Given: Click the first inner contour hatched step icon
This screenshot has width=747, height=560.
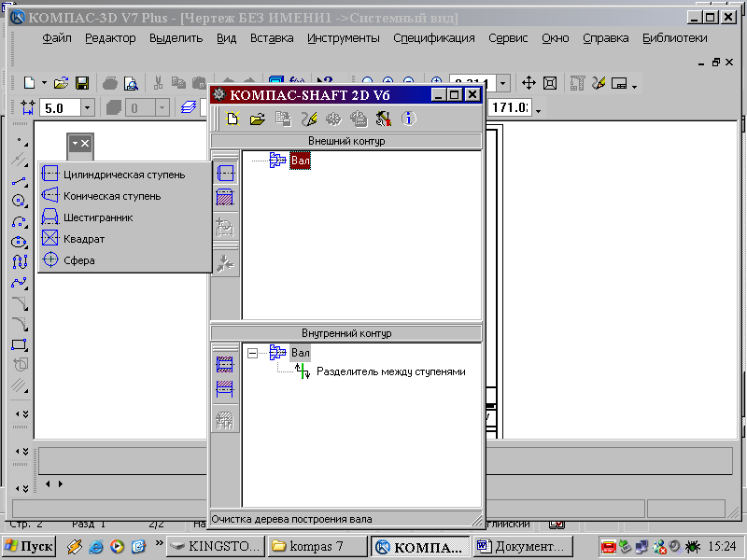Looking at the screenshot, I should click(224, 364).
